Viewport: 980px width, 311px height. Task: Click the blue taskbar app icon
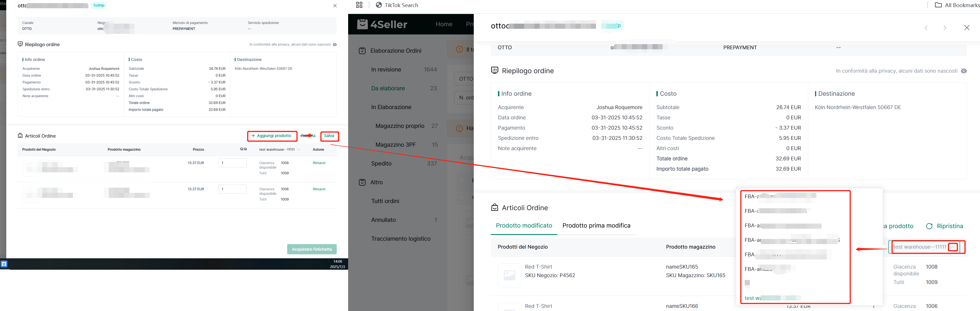pos(4,264)
